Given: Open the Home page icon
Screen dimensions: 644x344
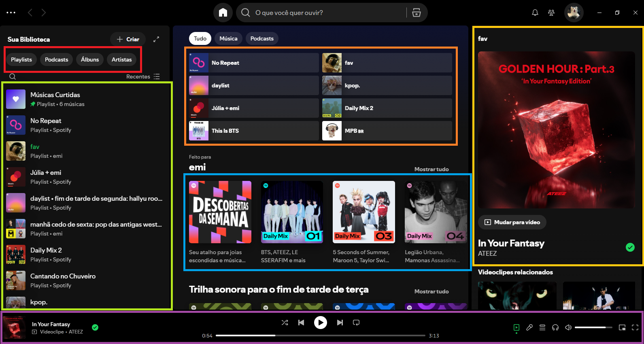Looking at the screenshot, I should point(223,13).
